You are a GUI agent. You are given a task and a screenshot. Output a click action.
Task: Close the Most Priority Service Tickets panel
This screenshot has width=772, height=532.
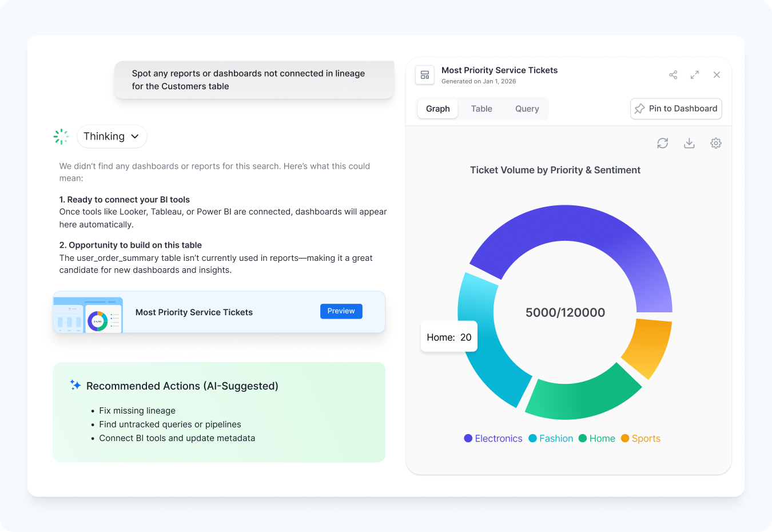pyautogui.click(x=717, y=75)
